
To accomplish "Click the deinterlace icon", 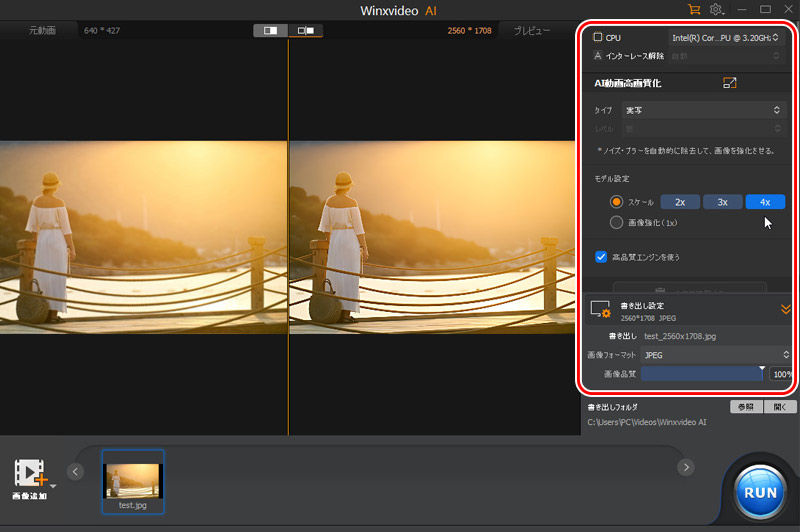I will coord(597,56).
